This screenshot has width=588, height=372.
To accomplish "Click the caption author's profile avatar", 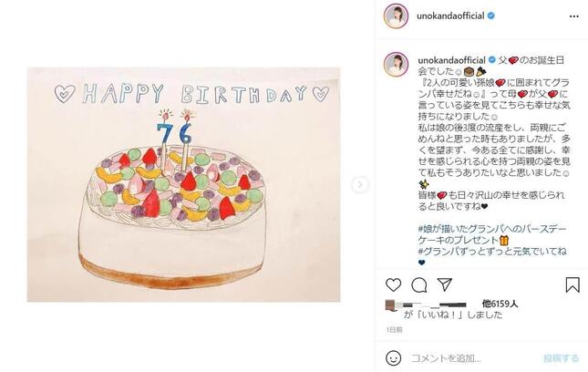I will point(396,65).
